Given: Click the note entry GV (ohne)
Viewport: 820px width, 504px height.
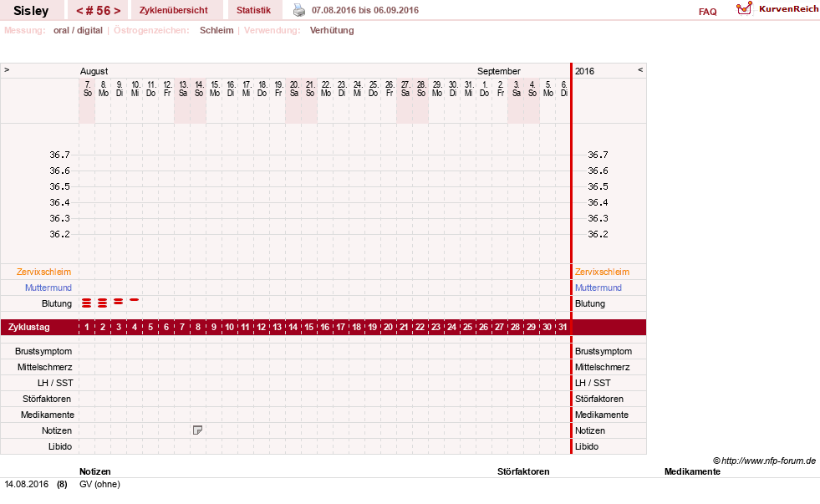Looking at the screenshot, I should (x=99, y=484).
